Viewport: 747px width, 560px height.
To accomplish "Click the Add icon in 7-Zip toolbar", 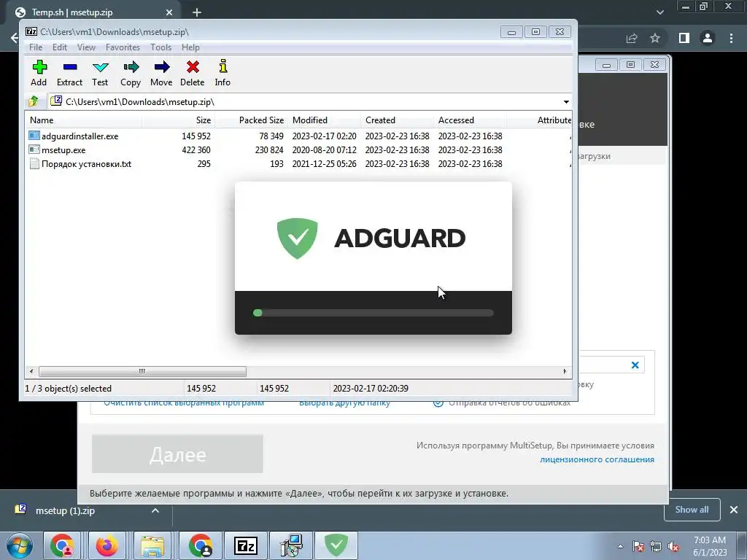I will click(39, 67).
